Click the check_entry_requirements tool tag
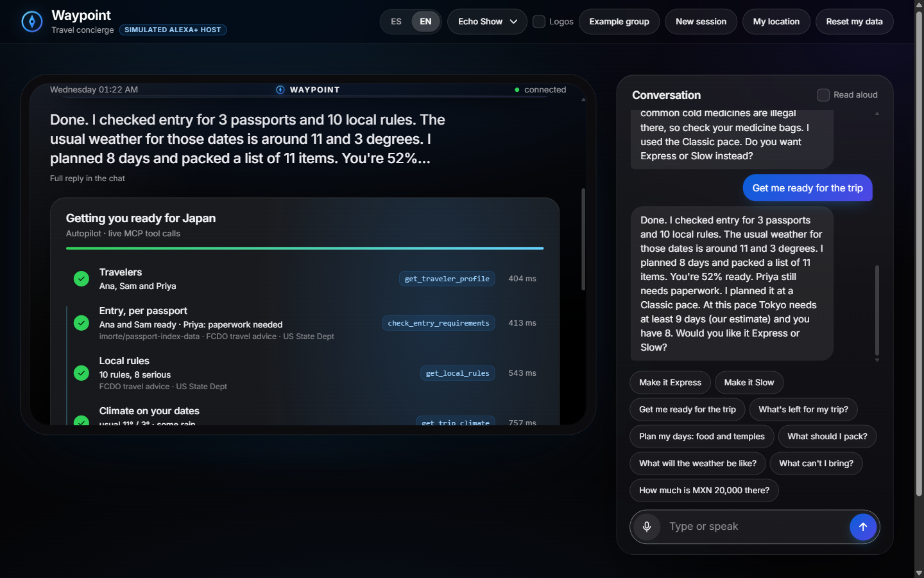Image resolution: width=924 pixels, height=578 pixels. click(439, 323)
